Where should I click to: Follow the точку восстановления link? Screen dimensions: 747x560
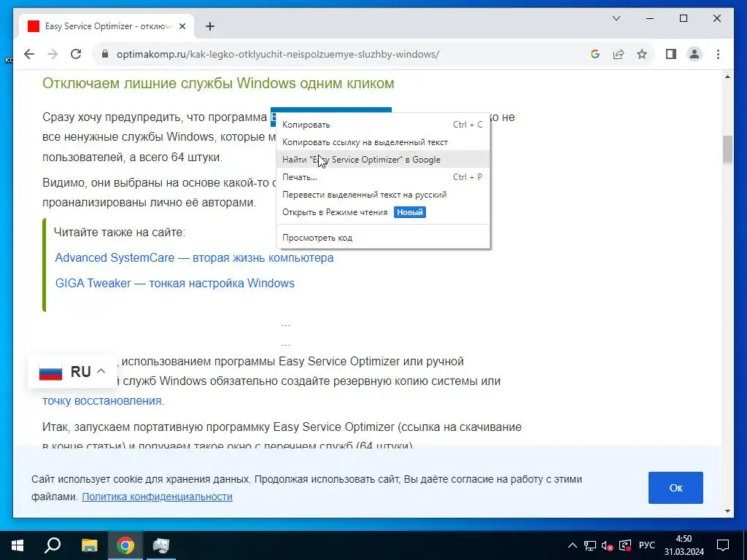102,401
